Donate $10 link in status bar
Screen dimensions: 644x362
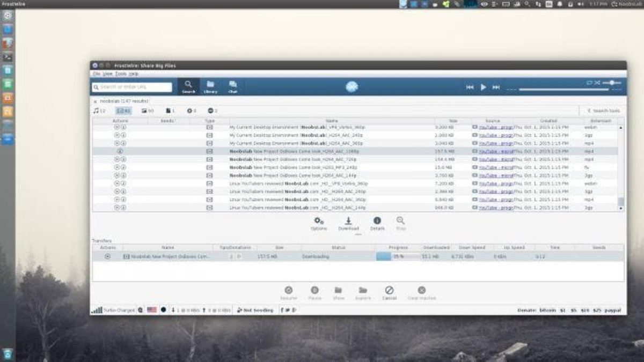[585, 310]
